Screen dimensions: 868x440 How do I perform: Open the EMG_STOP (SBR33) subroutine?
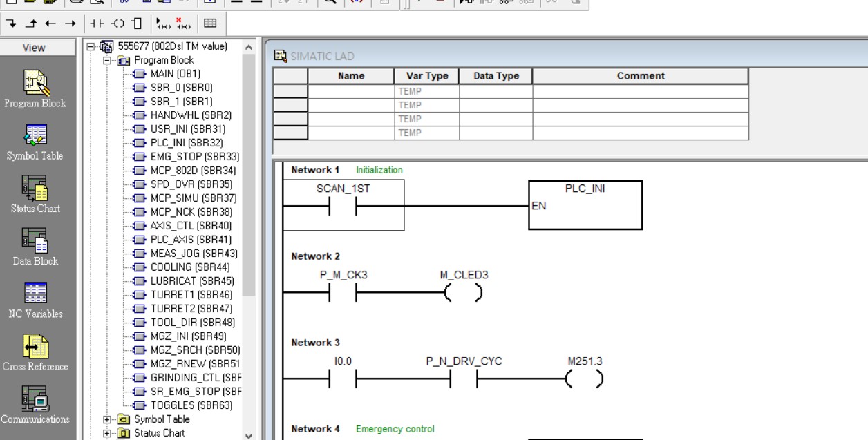[x=194, y=157]
